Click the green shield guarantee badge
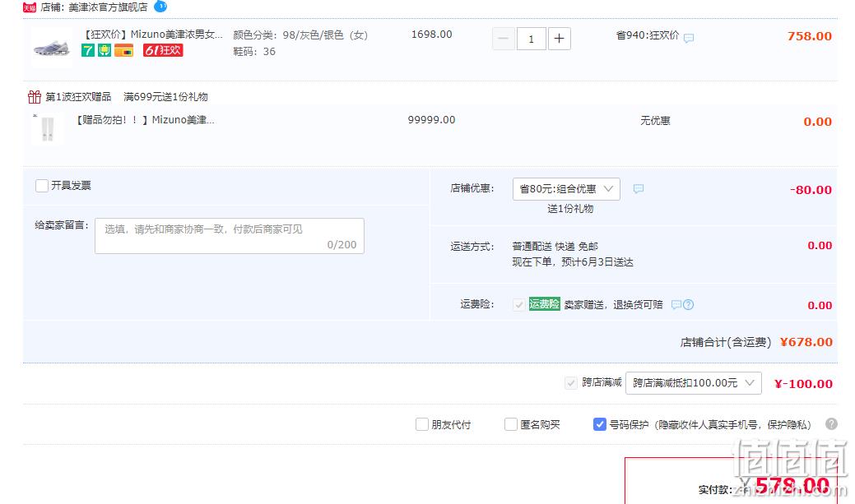This screenshot has width=855, height=504. tap(105, 50)
